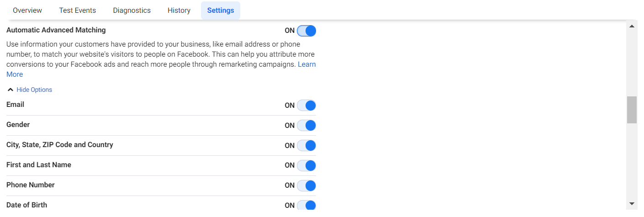Open the Learn More link
Viewport: 644px width, 217px height.
[x=306, y=64]
